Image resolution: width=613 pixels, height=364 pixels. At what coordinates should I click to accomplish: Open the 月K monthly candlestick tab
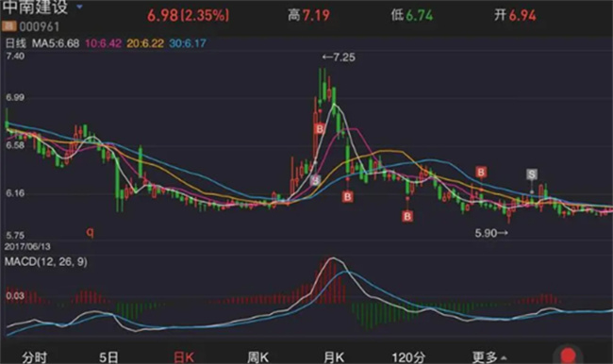(334, 357)
